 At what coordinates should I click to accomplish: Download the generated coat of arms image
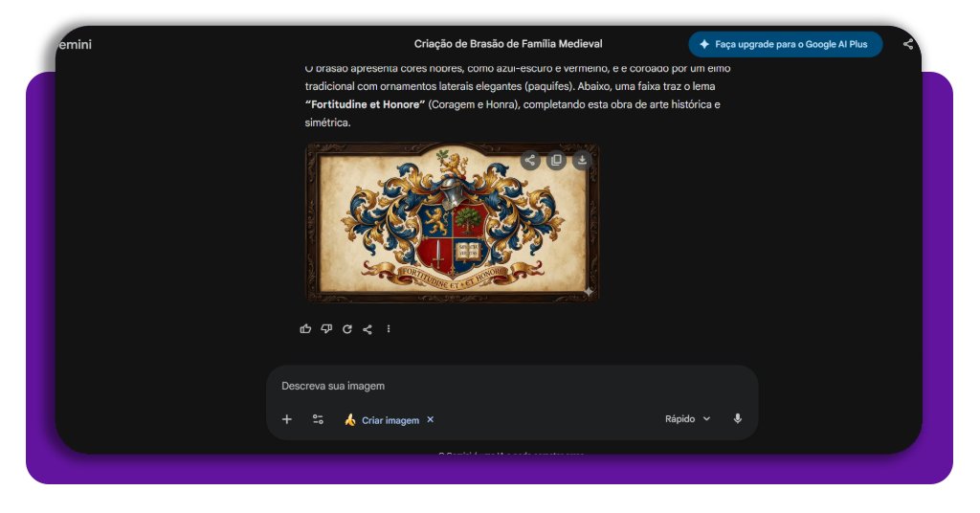point(582,160)
